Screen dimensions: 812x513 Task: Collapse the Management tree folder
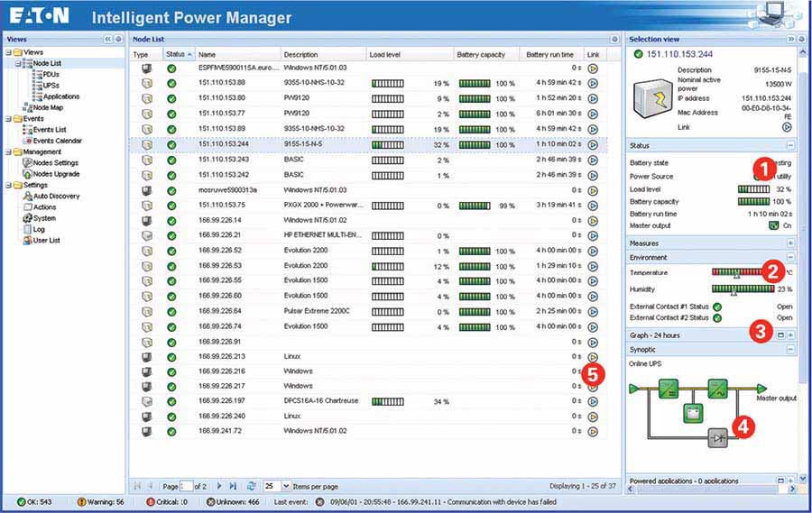pos(8,152)
